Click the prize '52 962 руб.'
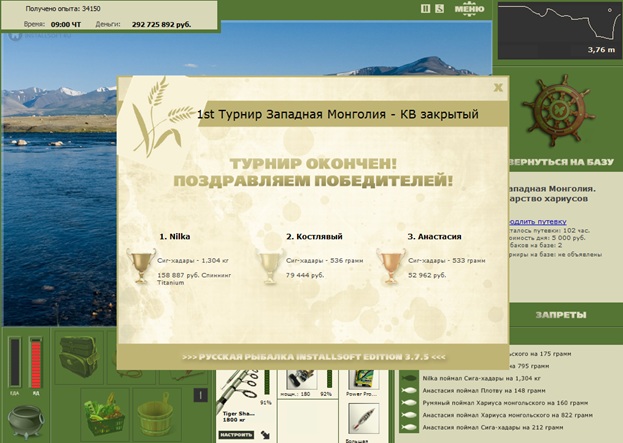 (427, 275)
